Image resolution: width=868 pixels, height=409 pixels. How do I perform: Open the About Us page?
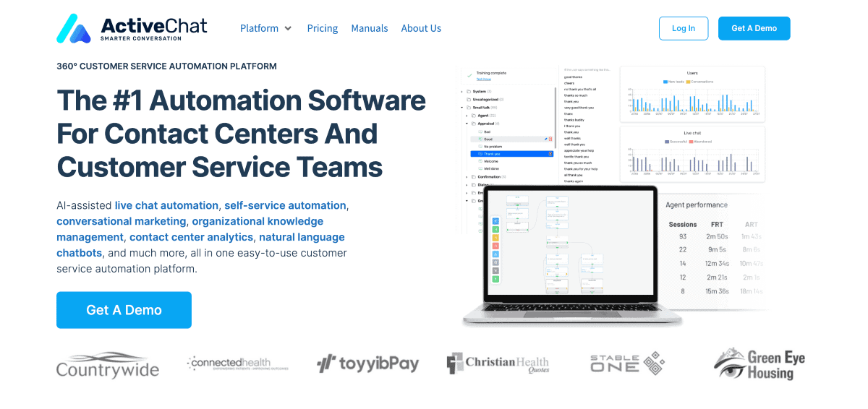(x=421, y=28)
